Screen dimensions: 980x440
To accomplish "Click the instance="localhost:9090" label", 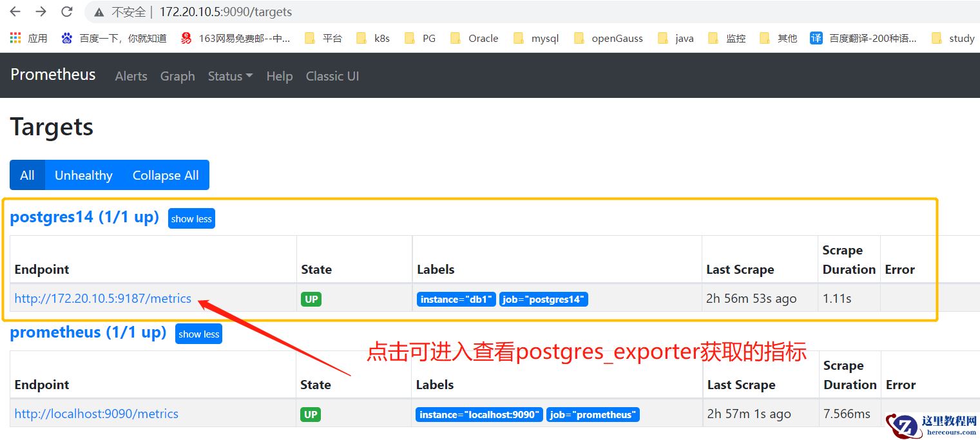I will (479, 414).
